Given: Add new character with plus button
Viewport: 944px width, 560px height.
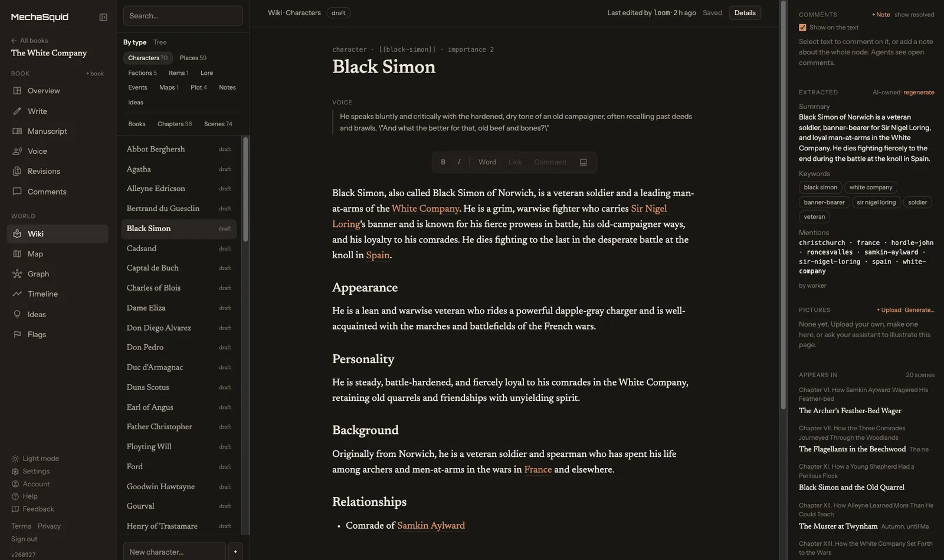Looking at the screenshot, I should (x=235, y=552).
